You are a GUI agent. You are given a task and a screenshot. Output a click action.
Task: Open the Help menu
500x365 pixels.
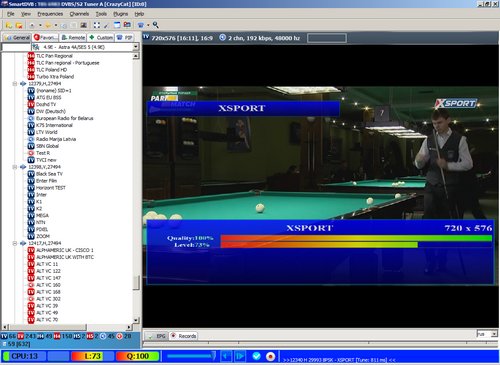tap(139, 14)
